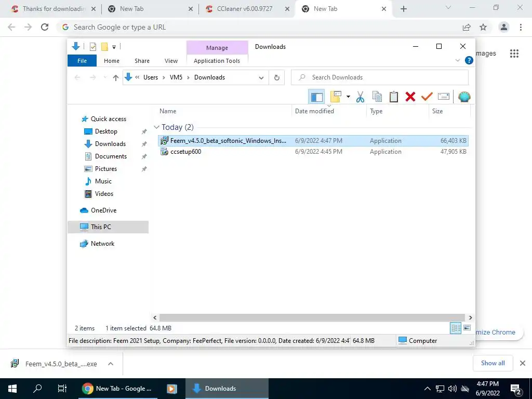Select Documents in navigation pane
The height and width of the screenshot is (399, 532).
111,156
